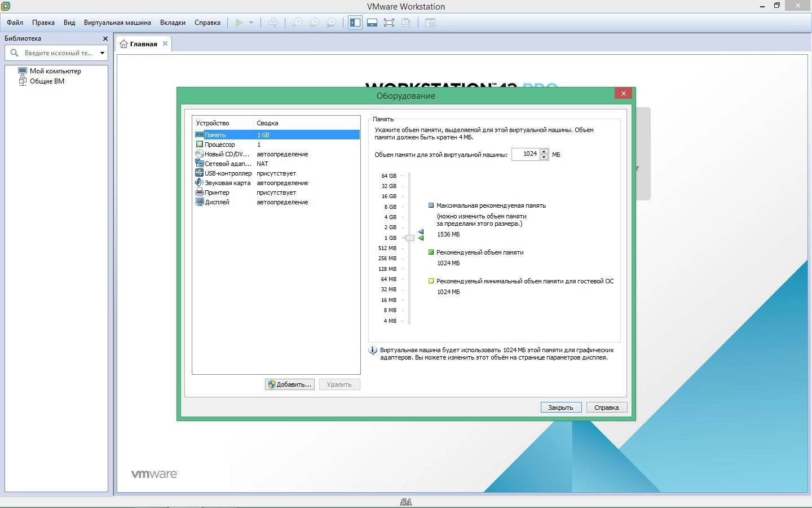Viewport: 812px width, 508px height.
Task: Open the Справка menu
Action: (208, 23)
